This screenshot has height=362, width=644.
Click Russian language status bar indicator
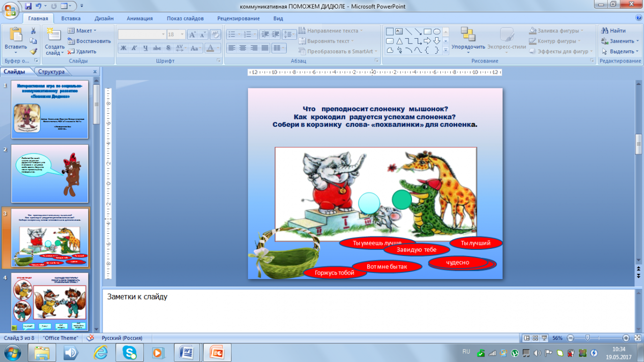(122, 338)
